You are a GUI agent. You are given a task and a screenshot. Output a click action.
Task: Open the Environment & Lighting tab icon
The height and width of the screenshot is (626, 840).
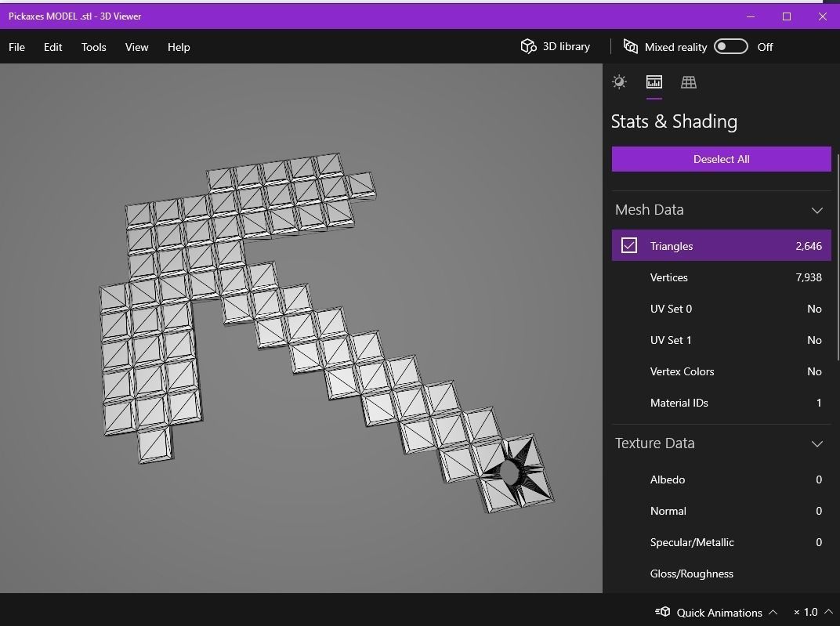pyautogui.click(x=619, y=82)
